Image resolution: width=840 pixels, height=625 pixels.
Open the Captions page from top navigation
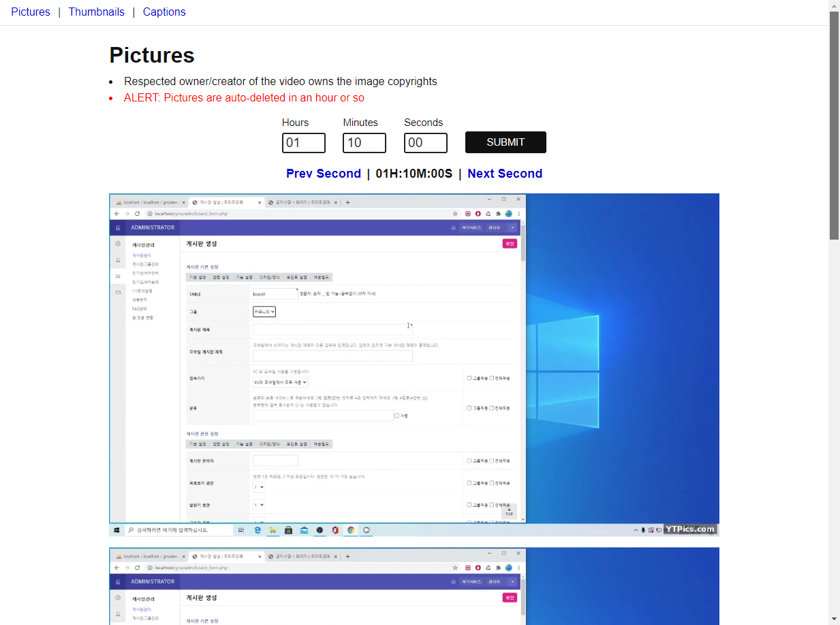(164, 12)
